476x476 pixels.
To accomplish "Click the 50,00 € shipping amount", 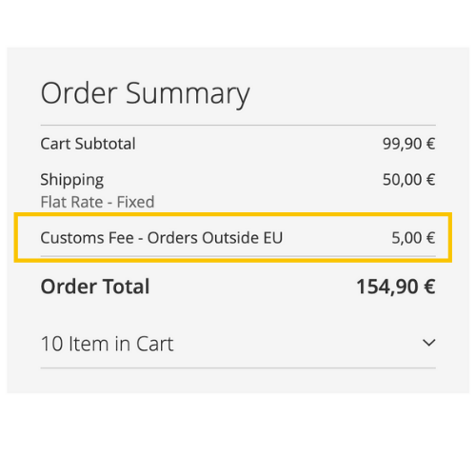I will pyautogui.click(x=408, y=180).
